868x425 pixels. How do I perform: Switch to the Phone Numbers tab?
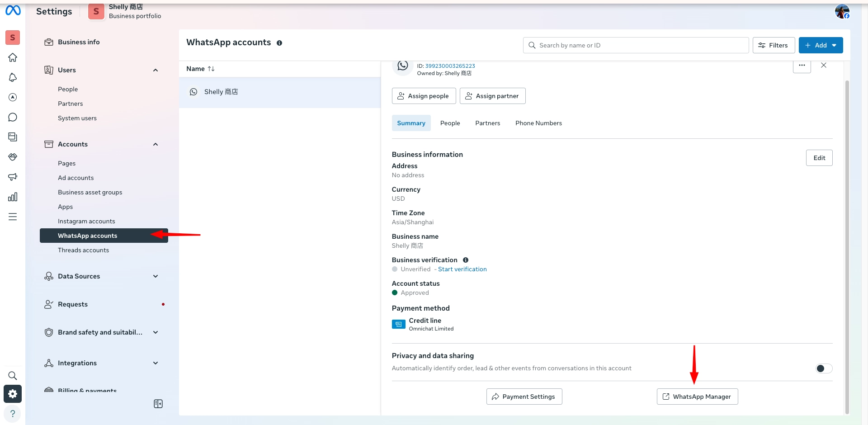tap(538, 123)
